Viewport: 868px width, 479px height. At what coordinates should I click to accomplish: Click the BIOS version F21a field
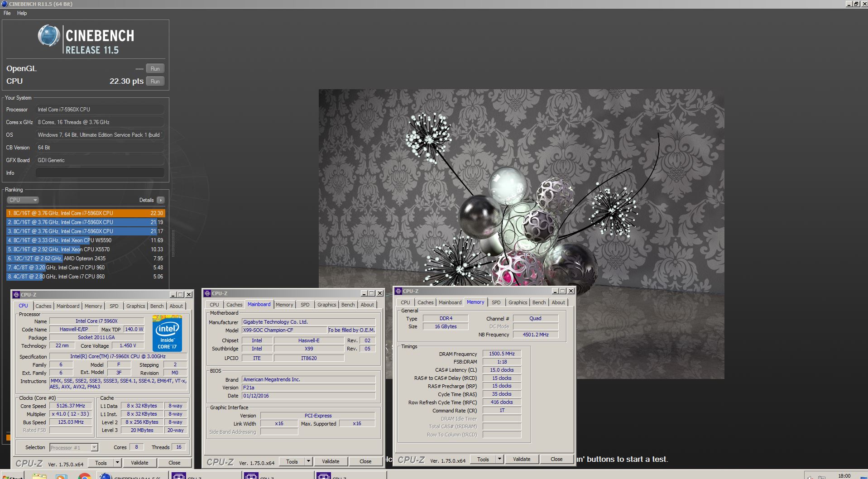[x=308, y=388]
